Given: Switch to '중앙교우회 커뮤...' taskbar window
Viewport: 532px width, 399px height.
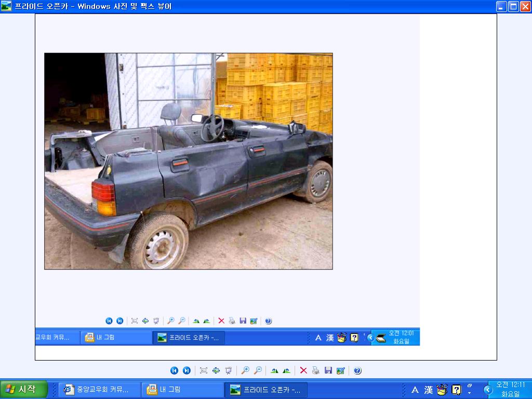Looking at the screenshot, I should click(100, 390).
